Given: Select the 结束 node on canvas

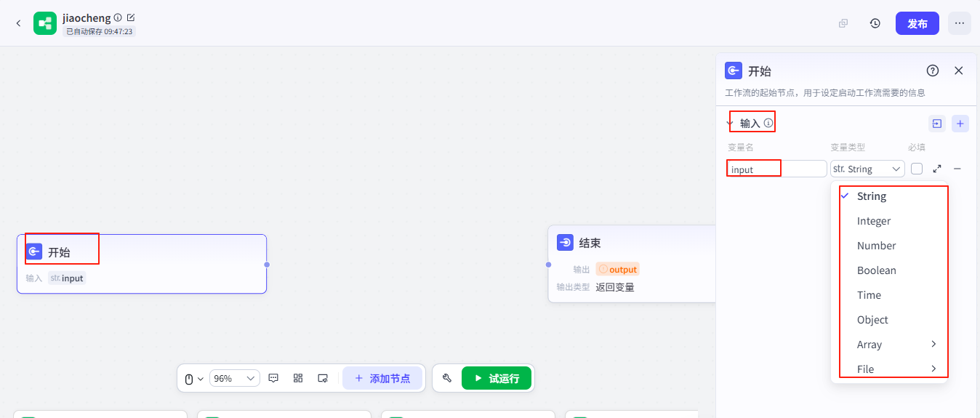Looking at the screenshot, I should coord(632,264).
